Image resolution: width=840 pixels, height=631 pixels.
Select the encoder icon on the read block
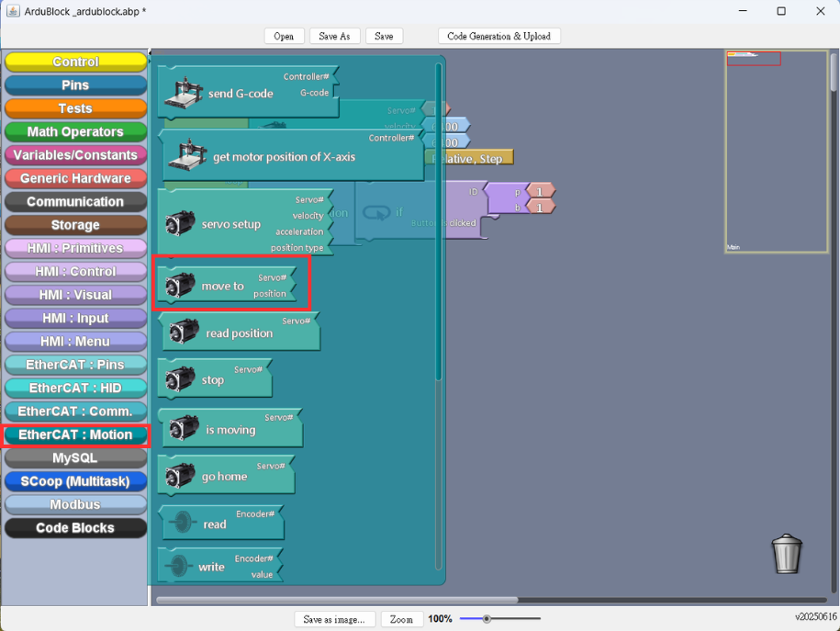[x=182, y=523]
